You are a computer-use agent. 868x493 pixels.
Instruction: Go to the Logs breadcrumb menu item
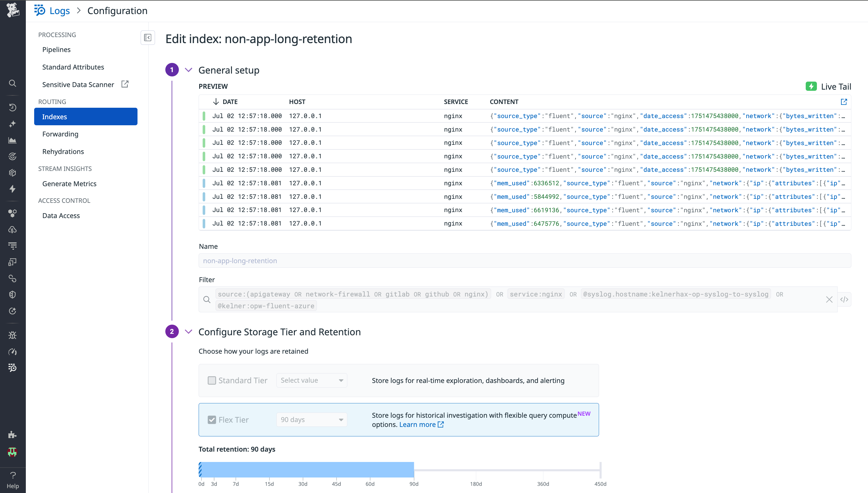click(x=59, y=11)
